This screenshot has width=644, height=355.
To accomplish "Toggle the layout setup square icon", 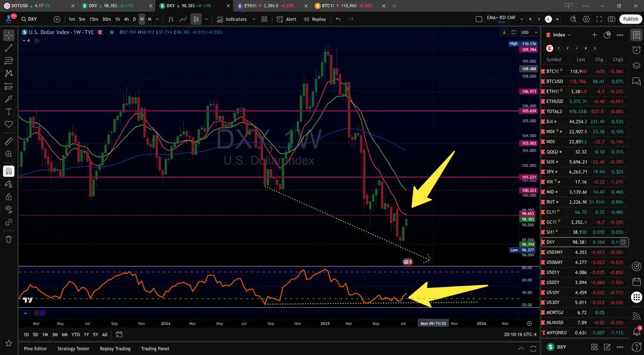I will point(479,19).
